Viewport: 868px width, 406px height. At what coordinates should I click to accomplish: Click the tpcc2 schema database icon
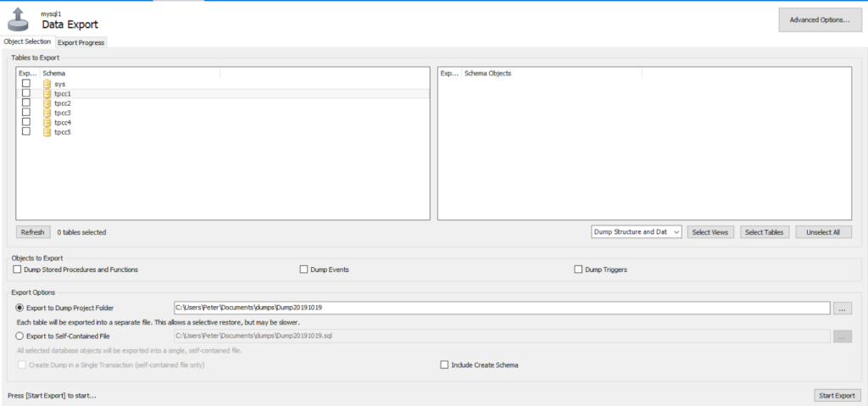pos(47,103)
